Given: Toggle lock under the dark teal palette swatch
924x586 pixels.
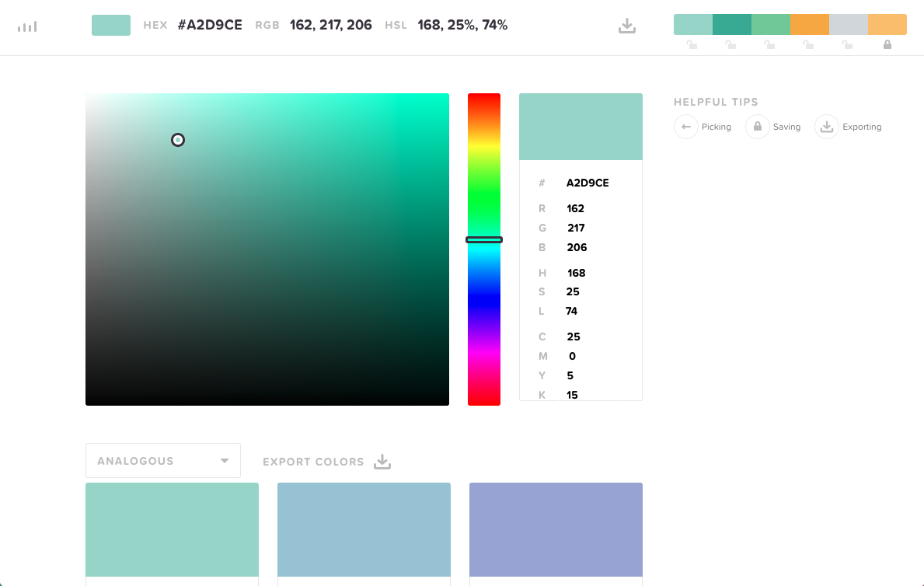Looking at the screenshot, I should pyautogui.click(x=730, y=45).
